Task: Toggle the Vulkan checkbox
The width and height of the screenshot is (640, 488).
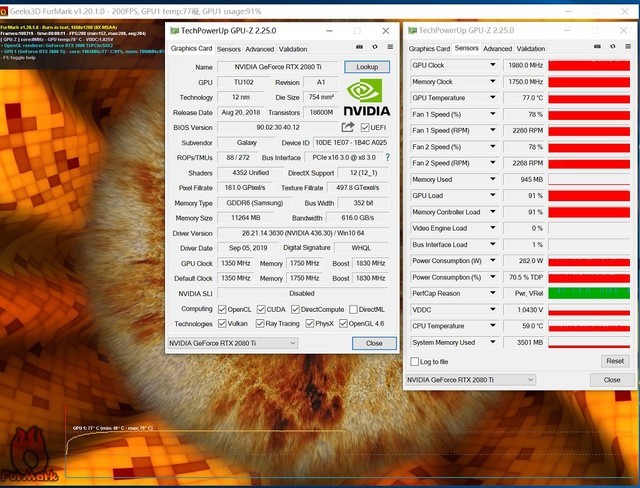Action: pyautogui.click(x=222, y=324)
